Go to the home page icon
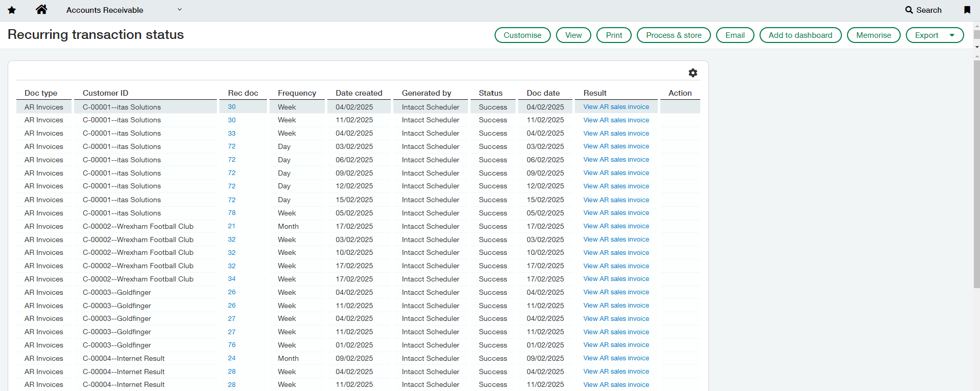 [42, 10]
